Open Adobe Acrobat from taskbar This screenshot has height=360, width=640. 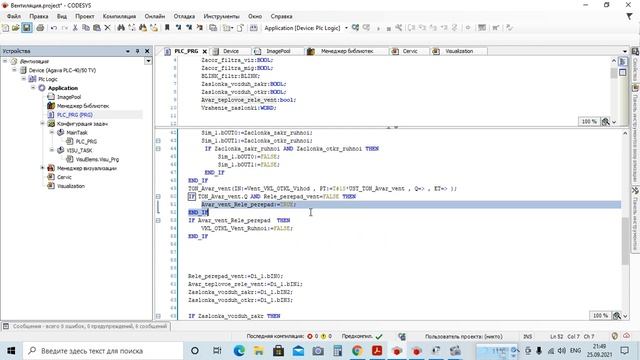pos(377,351)
